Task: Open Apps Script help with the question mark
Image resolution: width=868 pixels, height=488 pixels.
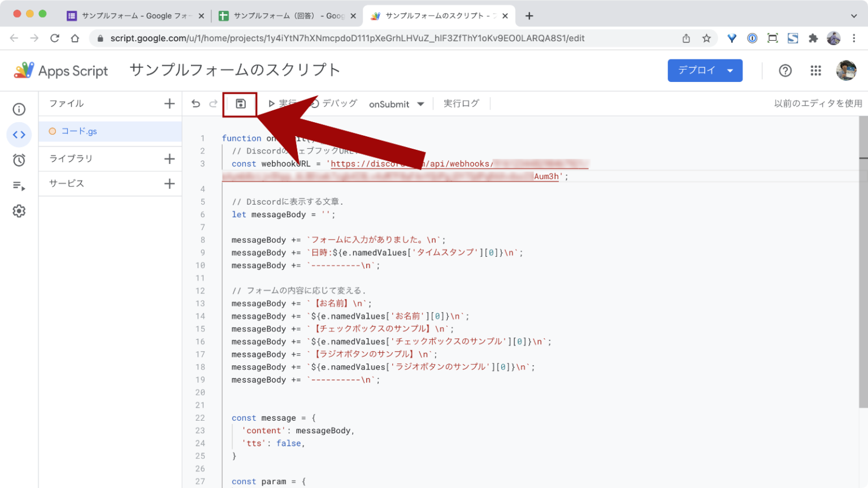Action: pos(785,70)
